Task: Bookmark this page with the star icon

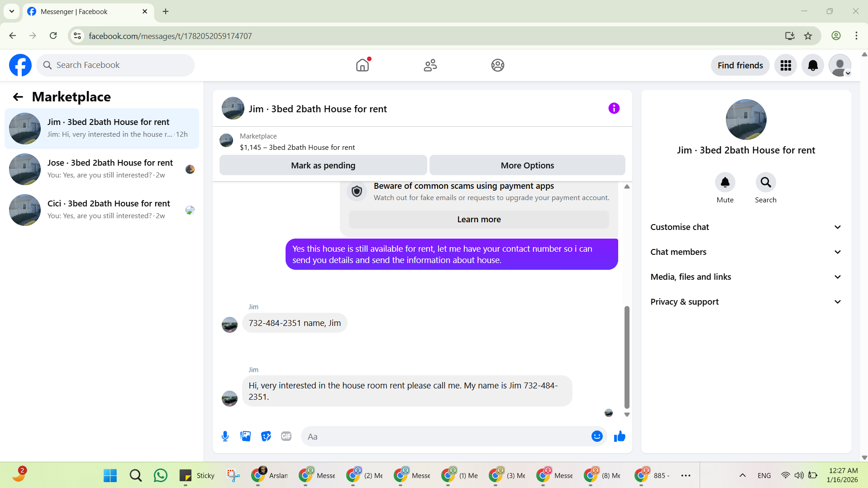Action: (808, 36)
